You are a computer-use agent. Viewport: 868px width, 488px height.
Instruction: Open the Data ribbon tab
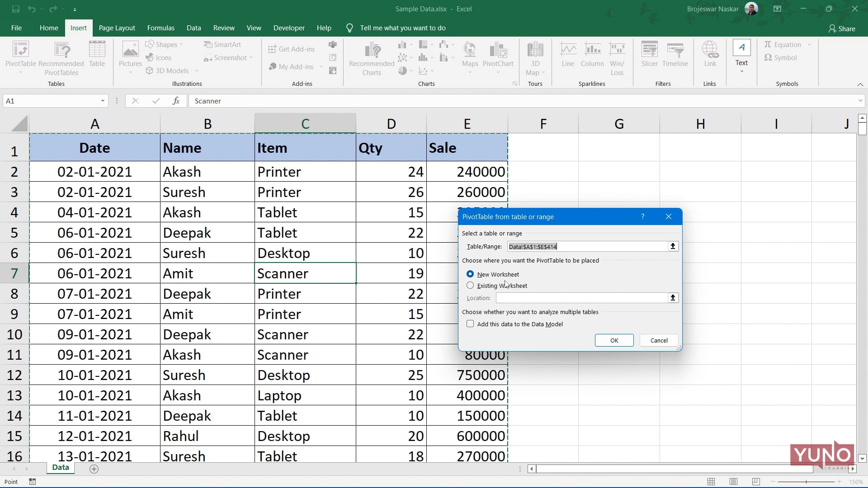tap(193, 28)
